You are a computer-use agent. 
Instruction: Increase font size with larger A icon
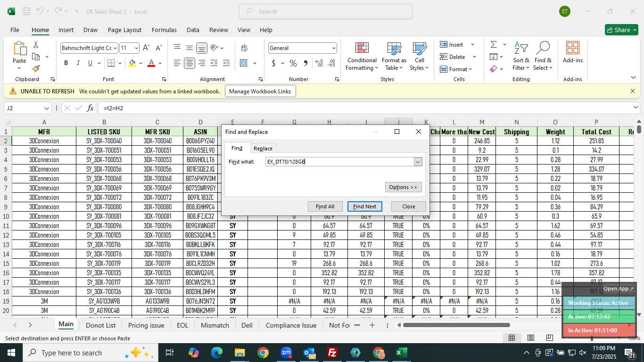[146, 48]
